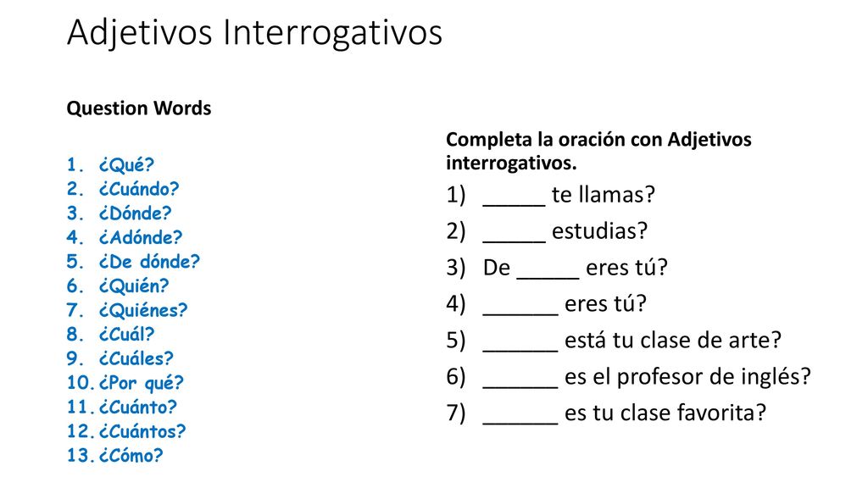The height and width of the screenshot is (488, 868).
Task: Select the Question Words heading
Action: pyautogui.click(x=139, y=108)
